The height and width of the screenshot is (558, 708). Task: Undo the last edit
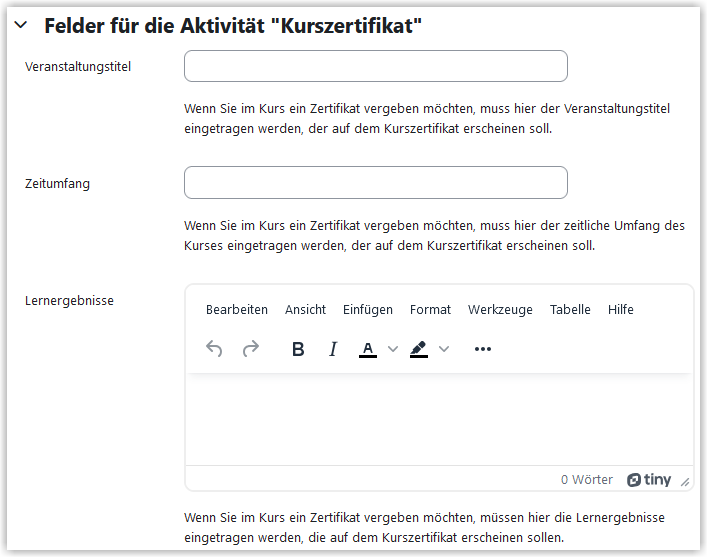click(x=214, y=349)
